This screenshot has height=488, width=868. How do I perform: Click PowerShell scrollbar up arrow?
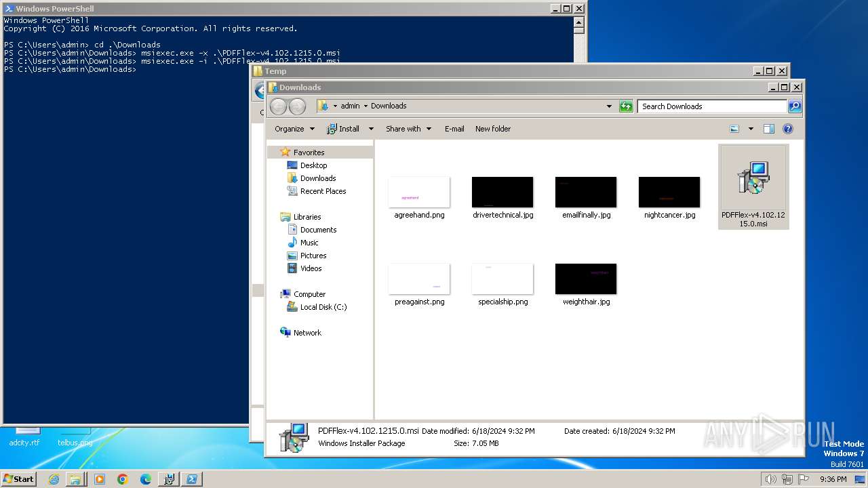pyautogui.click(x=578, y=21)
